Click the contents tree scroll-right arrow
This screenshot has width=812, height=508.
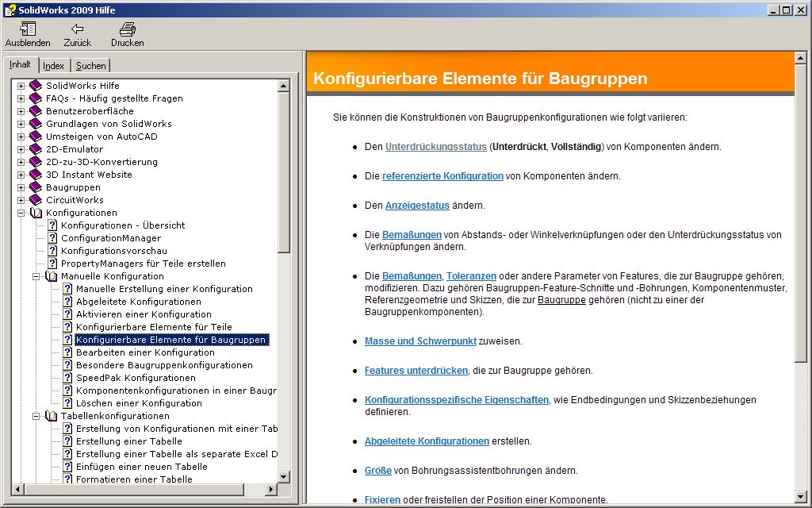(271, 489)
